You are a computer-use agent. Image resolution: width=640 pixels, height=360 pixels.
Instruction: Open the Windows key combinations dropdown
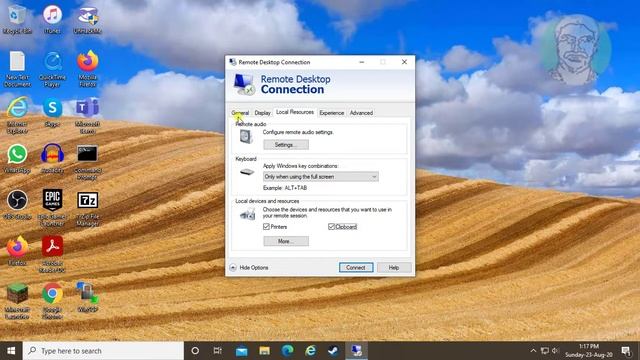tap(320, 176)
